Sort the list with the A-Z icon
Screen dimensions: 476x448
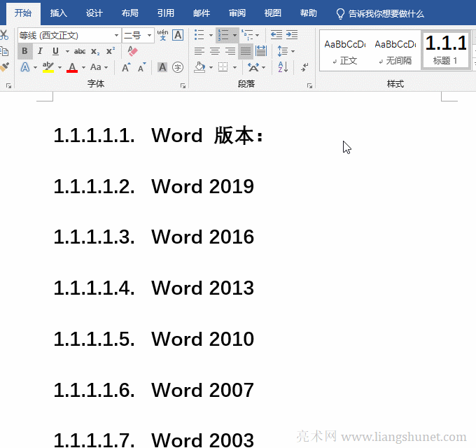click(283, 67)
